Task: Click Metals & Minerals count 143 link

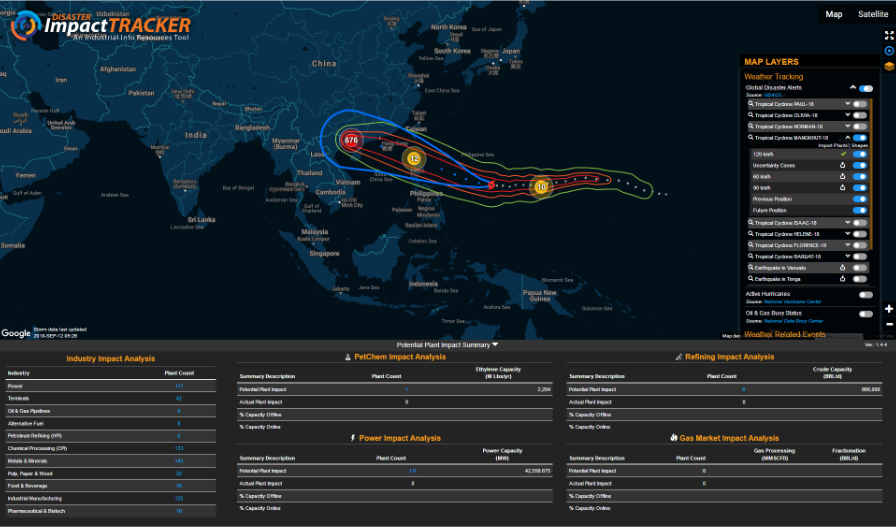Action: pyautogui.click(x=179, y=461)
